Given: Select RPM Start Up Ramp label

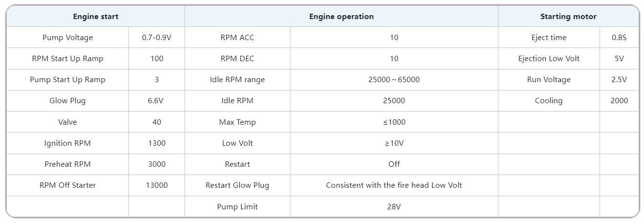Looking at the screenshot, I should coord(67,59).
